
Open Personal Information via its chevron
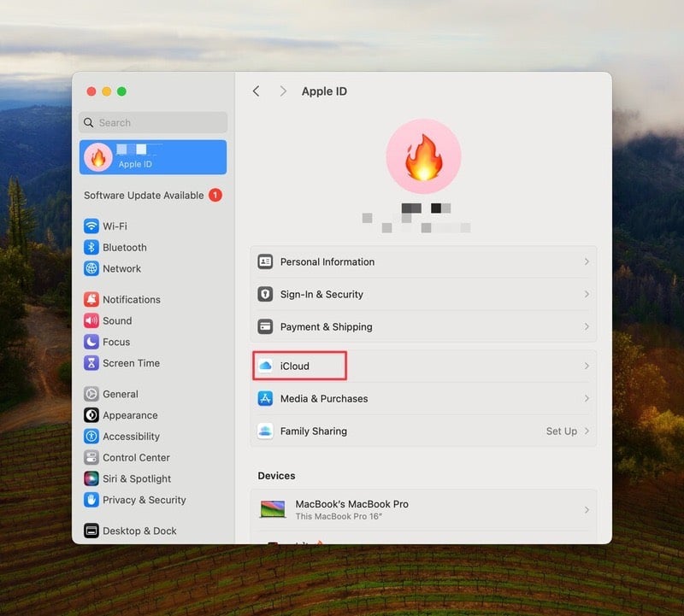(587, 261)
